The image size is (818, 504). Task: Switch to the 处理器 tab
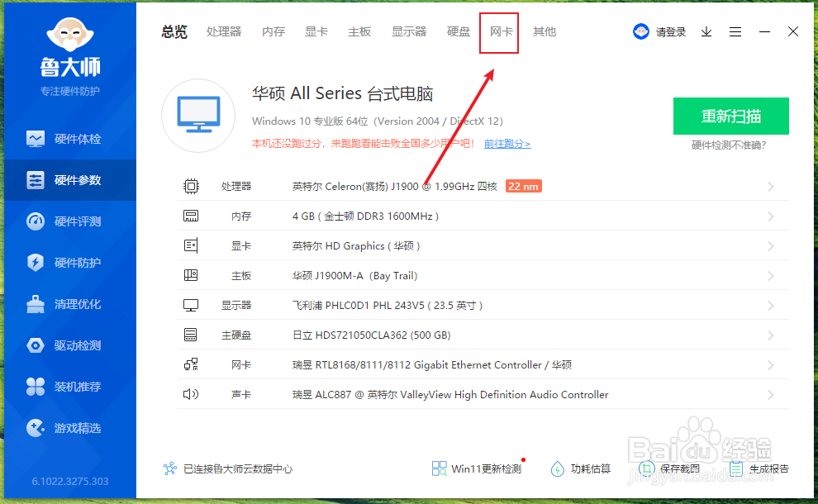[224, 32]
